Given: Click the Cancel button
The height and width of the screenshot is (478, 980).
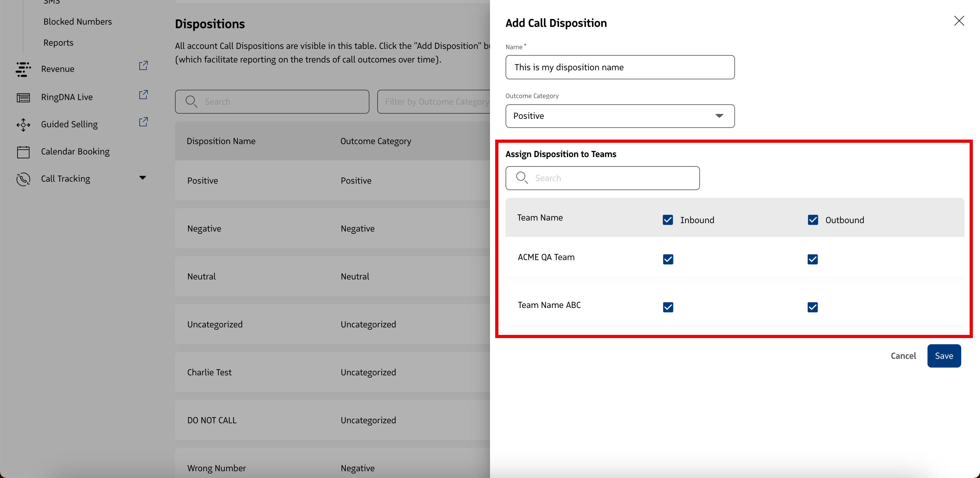Looking at the screenshot, I should [903, 356].
